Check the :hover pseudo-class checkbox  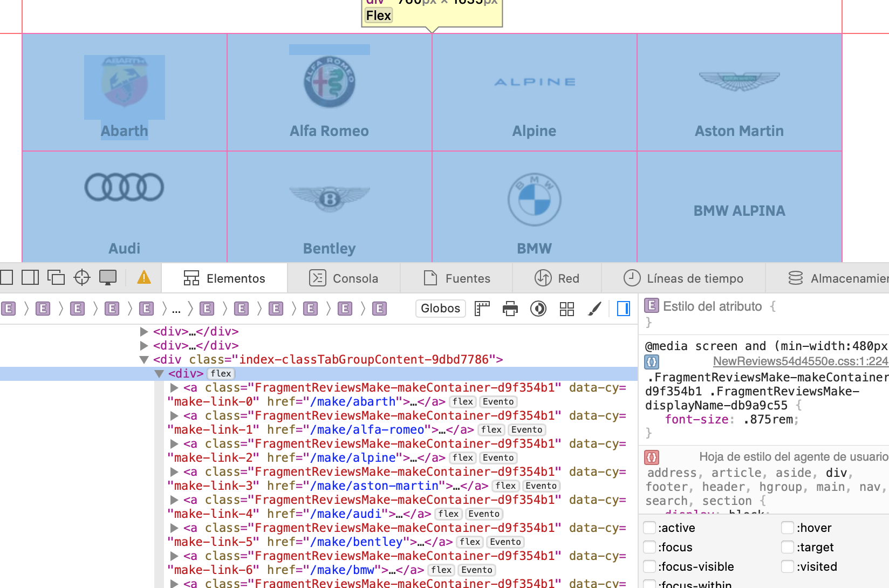[788, 528]
